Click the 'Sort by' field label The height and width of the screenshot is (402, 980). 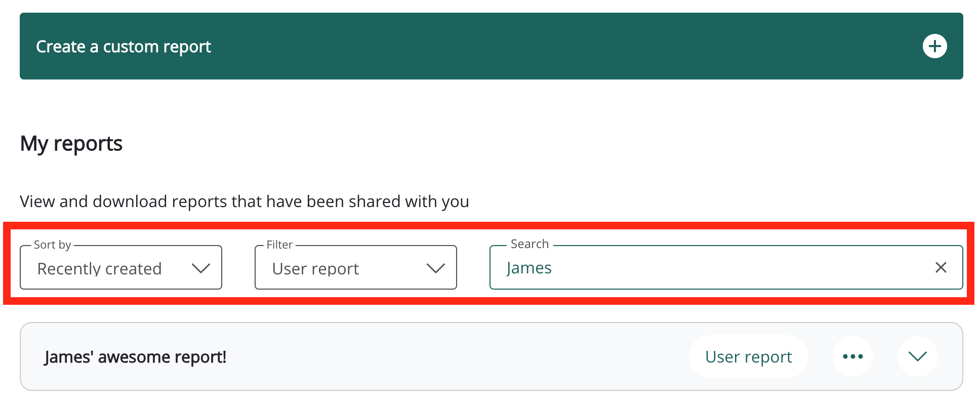[x=52, y=245]
